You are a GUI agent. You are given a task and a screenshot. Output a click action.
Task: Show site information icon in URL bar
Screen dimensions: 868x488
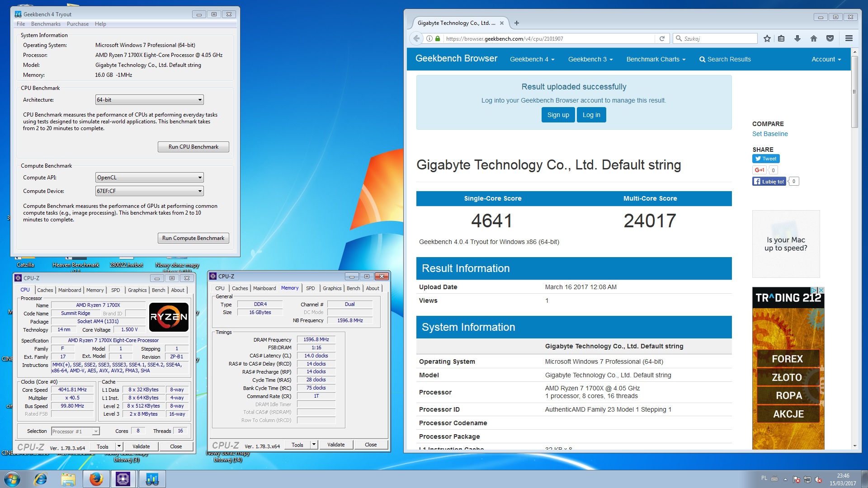pyautogui.click(x=429, y=39)
